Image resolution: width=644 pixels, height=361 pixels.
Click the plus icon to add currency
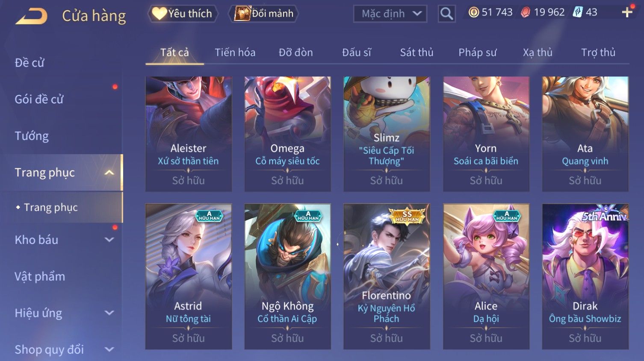click(627, 12)
